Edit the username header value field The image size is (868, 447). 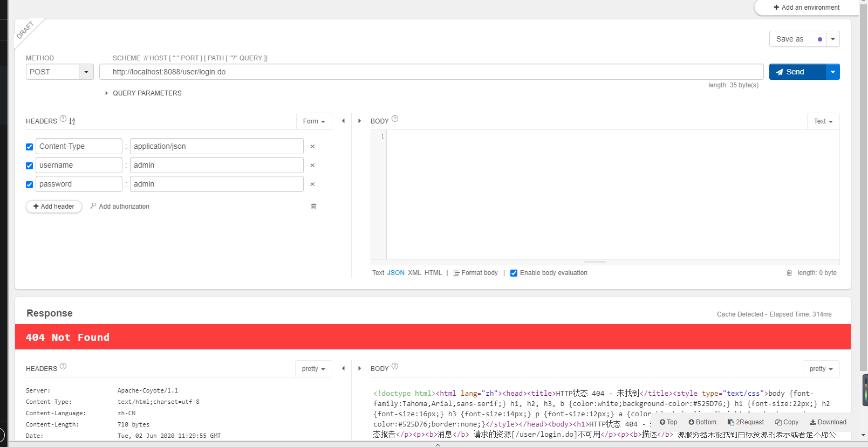[x=217, y=165]
